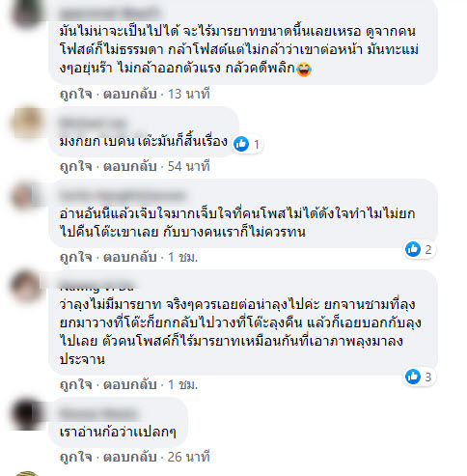Screen dimensions: 467x476
Task: Open the first commenter's profile picture
Action: coord(27,13)
